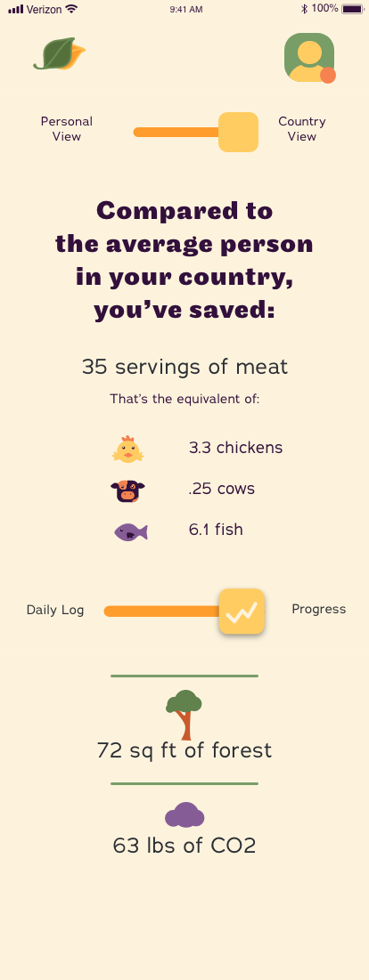Viewport: 369px width, 980px height.
Task: Tap the yellow chicken icon
Action: (x=128, y=449)
